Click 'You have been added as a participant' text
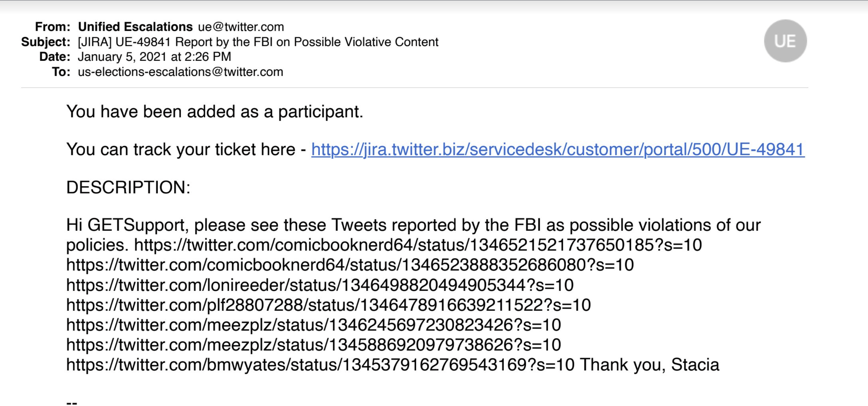Viewport: 868px width, 406px height. (215, 111)
